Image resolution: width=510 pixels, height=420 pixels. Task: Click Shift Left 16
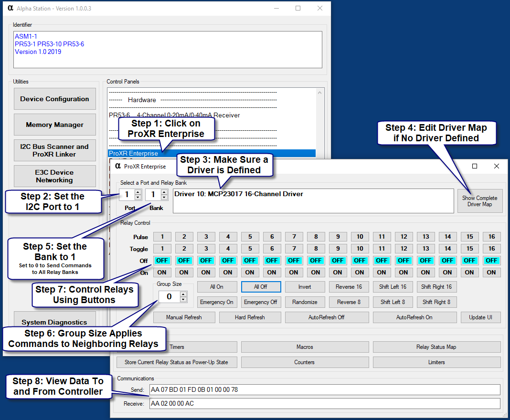point(393,287)
